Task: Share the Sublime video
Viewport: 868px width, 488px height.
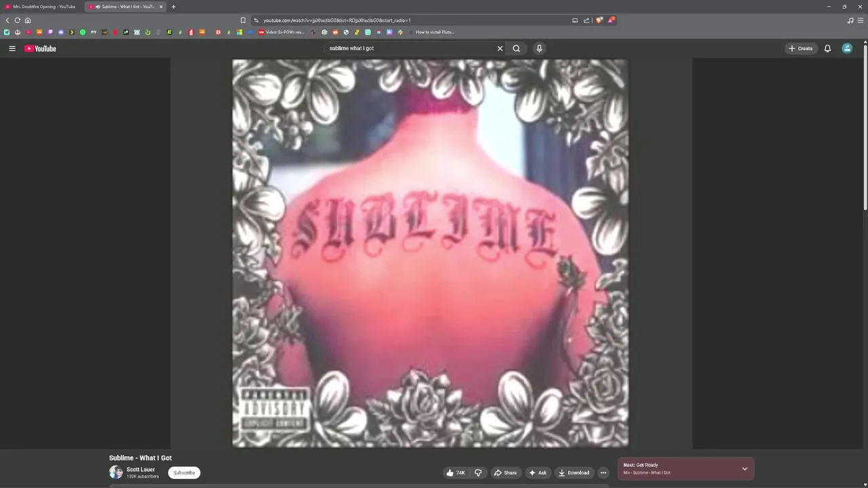Action: [505, 472]
